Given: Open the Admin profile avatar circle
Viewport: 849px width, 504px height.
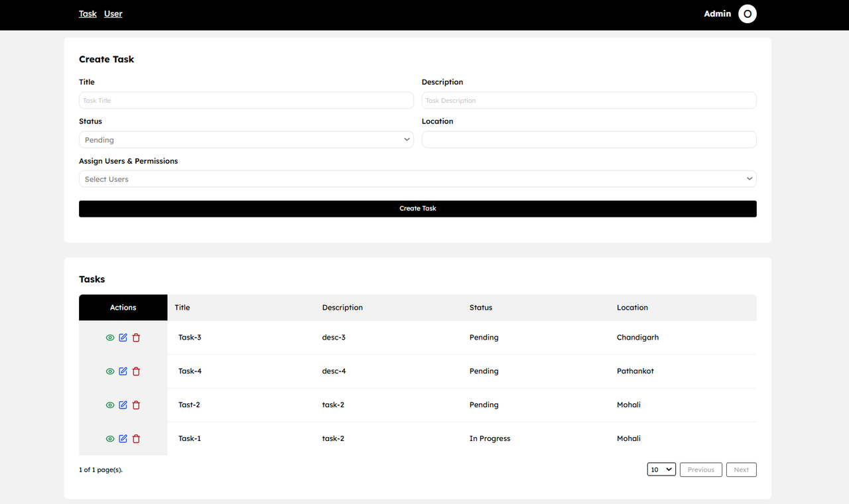Looking at the screenshot, I should (748, 14).
